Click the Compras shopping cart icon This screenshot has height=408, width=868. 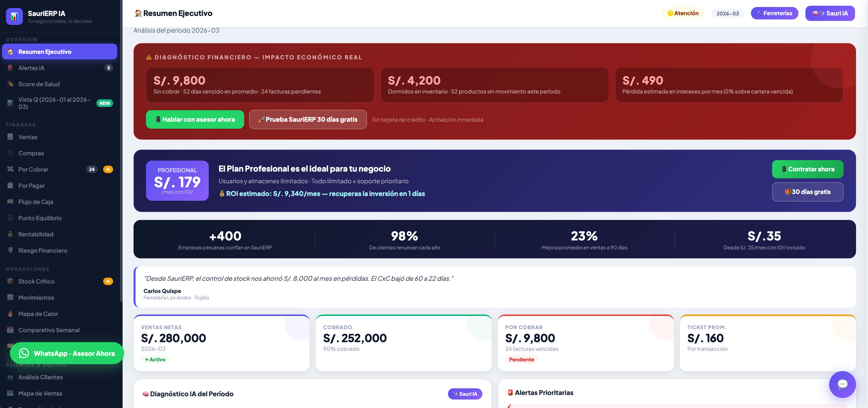(x=10, y=153)
